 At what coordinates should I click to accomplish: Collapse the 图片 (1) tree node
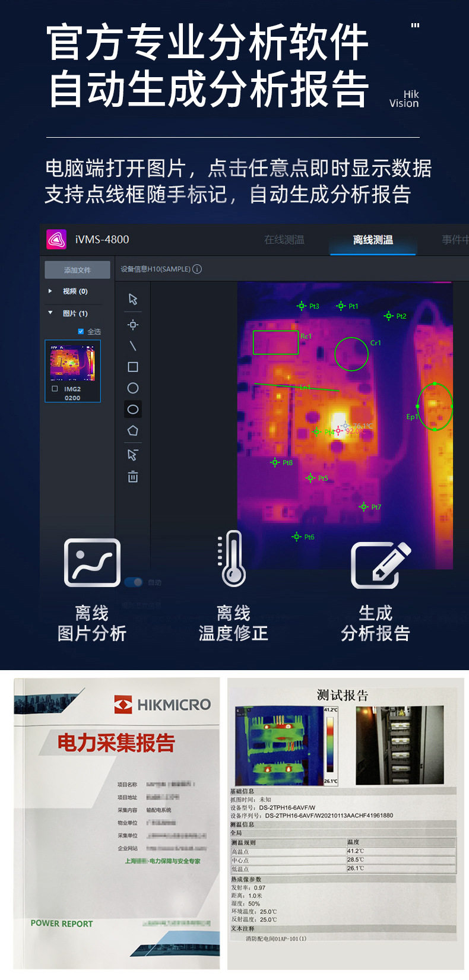50,313
